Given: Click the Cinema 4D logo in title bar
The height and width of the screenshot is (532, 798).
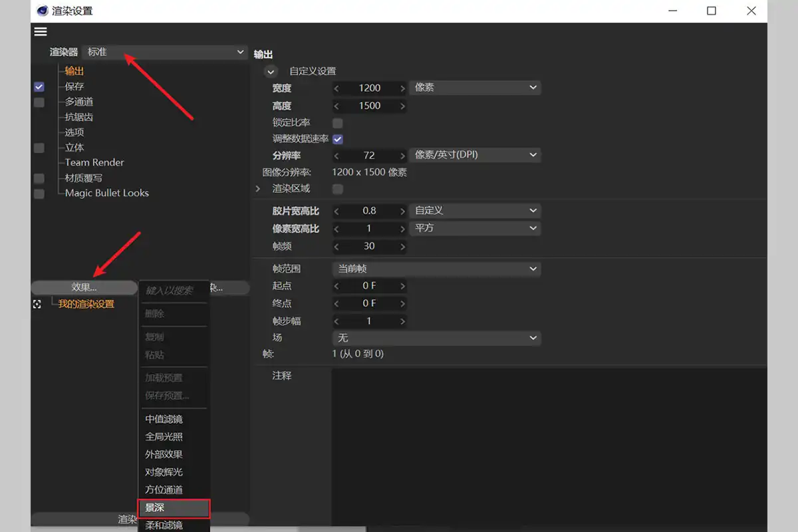Looking at the screenshot, I should (43, 11).
